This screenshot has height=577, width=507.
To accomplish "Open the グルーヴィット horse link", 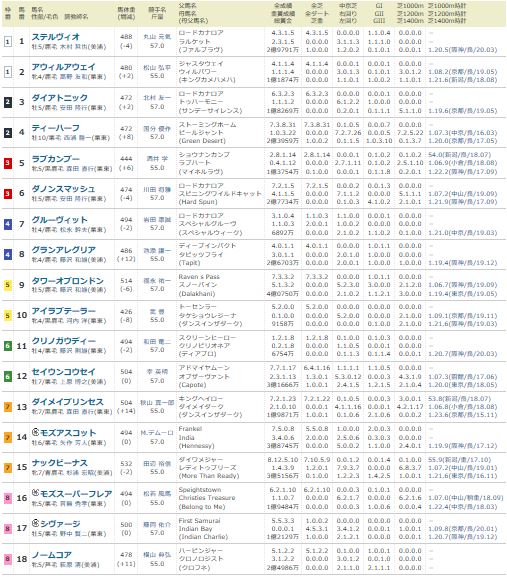I will pyautogui.click(x=60, y=220).
